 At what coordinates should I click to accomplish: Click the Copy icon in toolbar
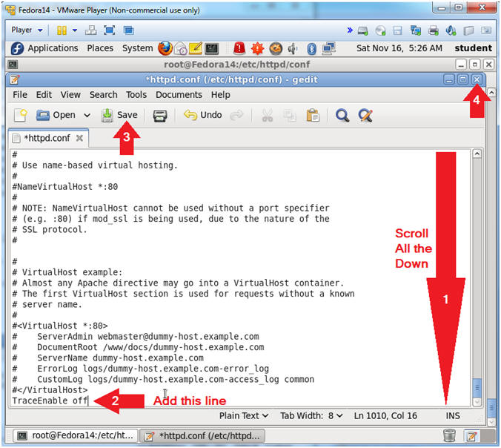pyautogui.click(x=290, y=116)
